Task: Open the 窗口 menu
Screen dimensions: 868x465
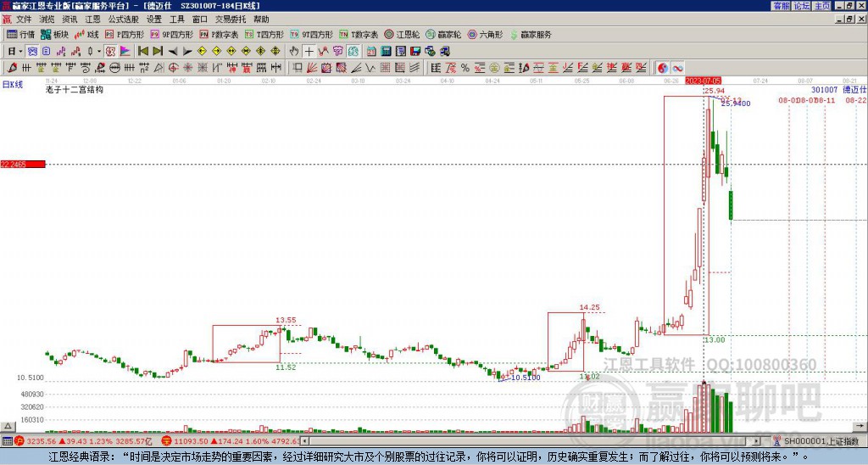Action: click(x=200, y=20)
